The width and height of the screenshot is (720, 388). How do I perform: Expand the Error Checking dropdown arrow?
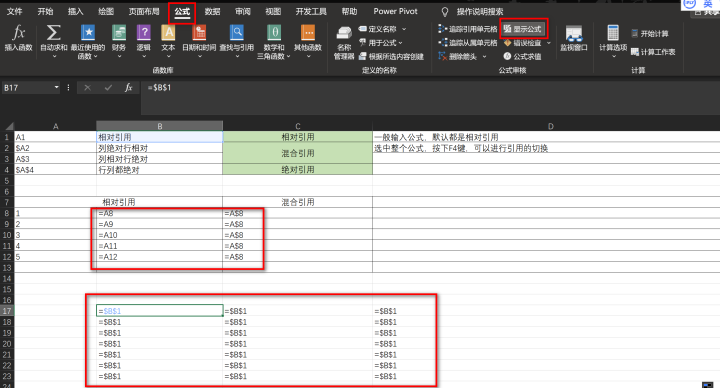(549, 43)
